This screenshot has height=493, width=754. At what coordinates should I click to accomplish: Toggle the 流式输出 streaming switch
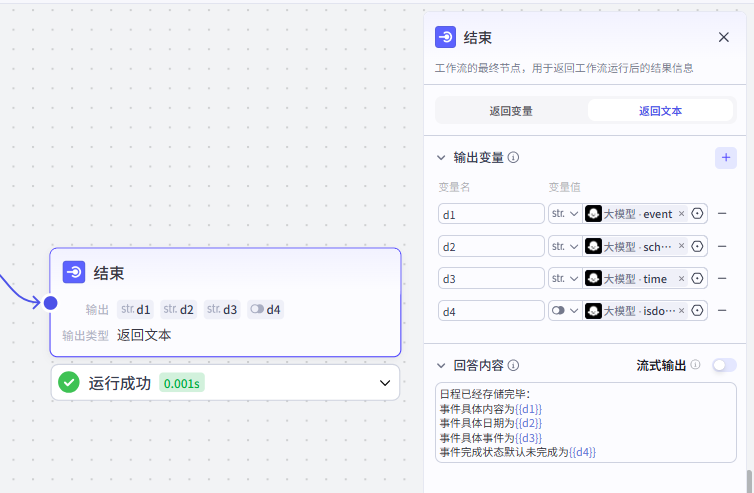pos(724,366)
